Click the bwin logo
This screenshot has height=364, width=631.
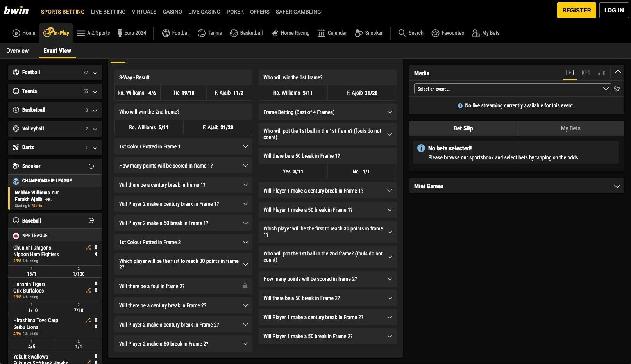point(16,10)
